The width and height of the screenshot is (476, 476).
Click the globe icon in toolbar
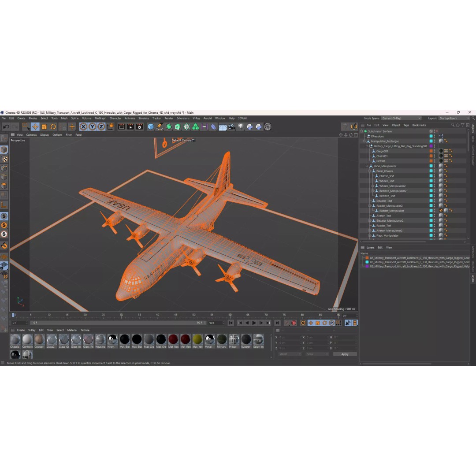pyautogui.click(x=268, y=126)
